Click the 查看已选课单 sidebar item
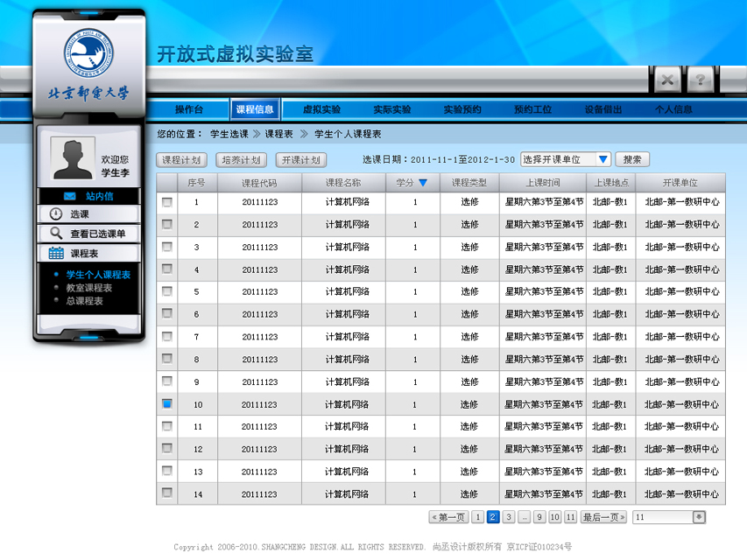747x560 pixels. click(x=89, y=234)
